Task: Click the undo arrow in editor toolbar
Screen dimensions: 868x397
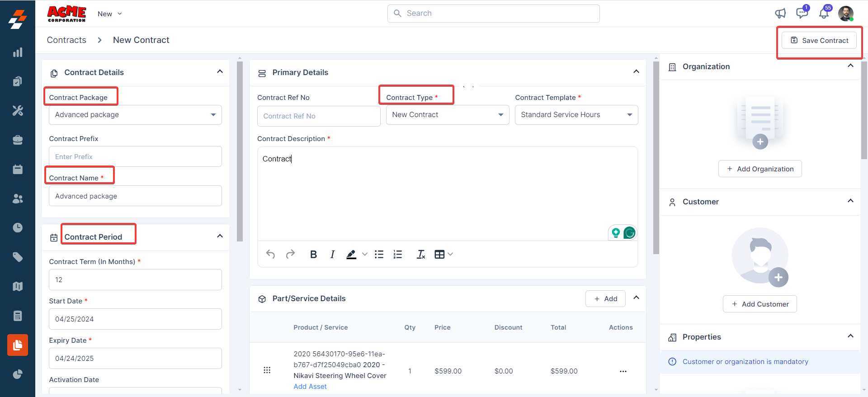Action: [x=270, y=254]
